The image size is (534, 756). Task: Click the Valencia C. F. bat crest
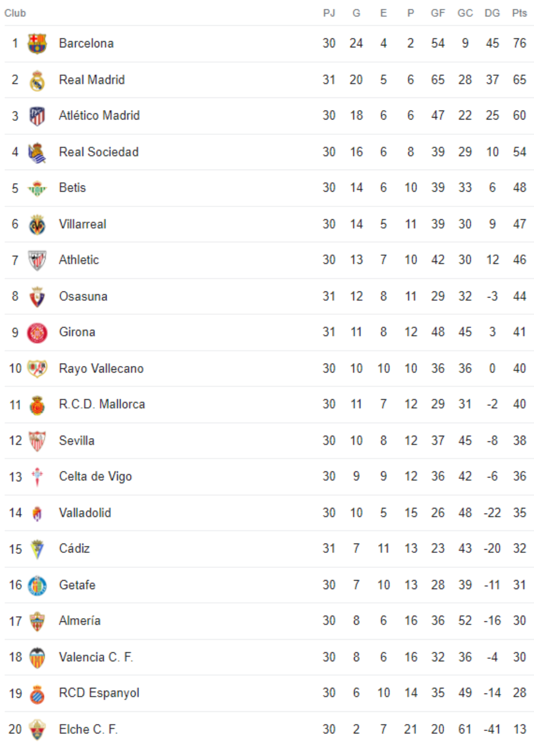point(37,658)
